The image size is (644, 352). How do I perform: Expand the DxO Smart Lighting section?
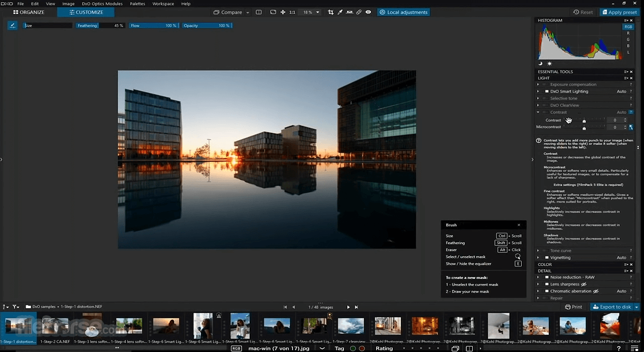pyautogui.click(x=538, y=92)
